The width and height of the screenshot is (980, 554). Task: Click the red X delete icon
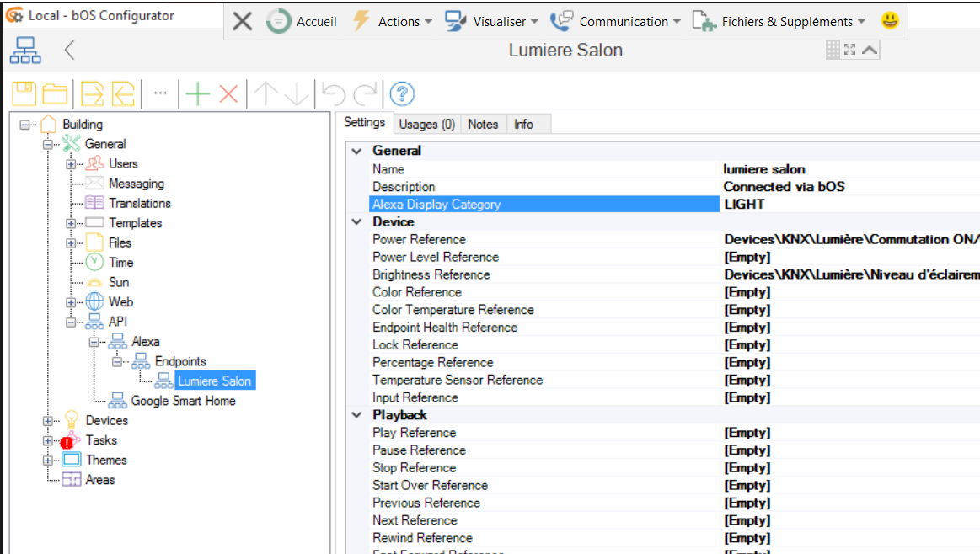(228, 93)
